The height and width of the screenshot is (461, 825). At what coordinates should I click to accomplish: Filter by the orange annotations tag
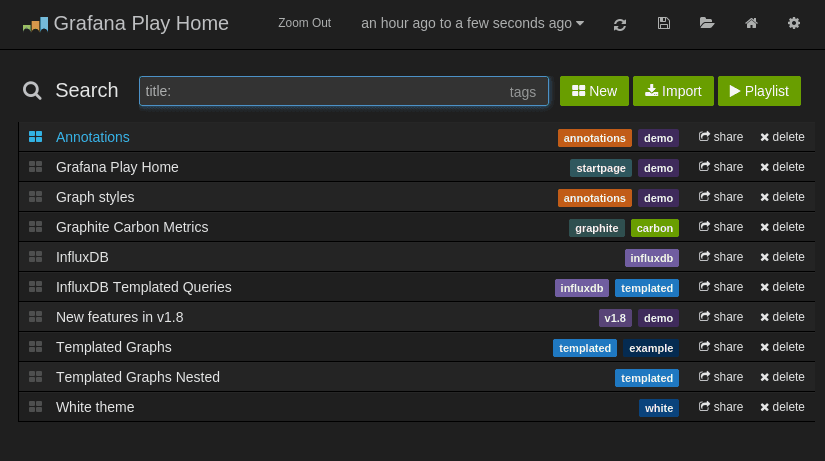click(594, 137)
